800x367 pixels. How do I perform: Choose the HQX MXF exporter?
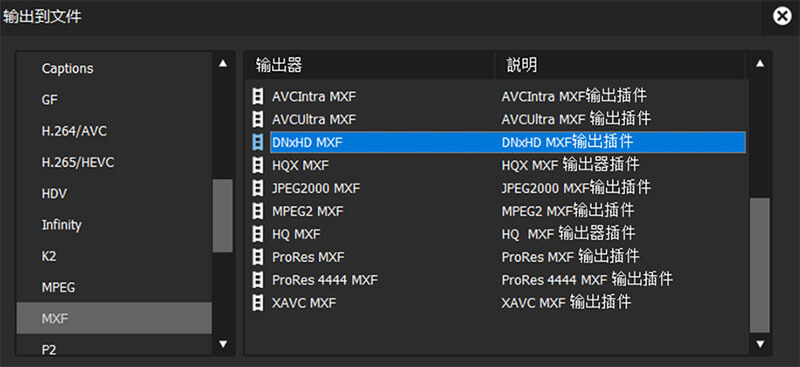301,165
